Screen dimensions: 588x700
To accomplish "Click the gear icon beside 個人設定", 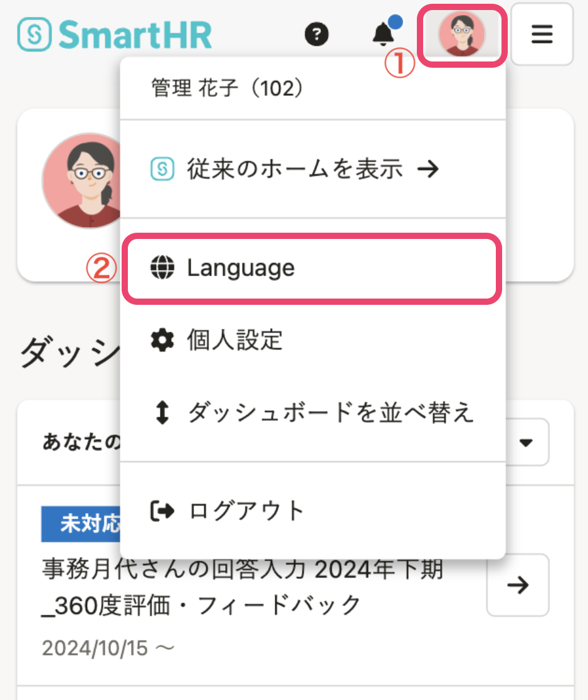I will pos(161,341).
